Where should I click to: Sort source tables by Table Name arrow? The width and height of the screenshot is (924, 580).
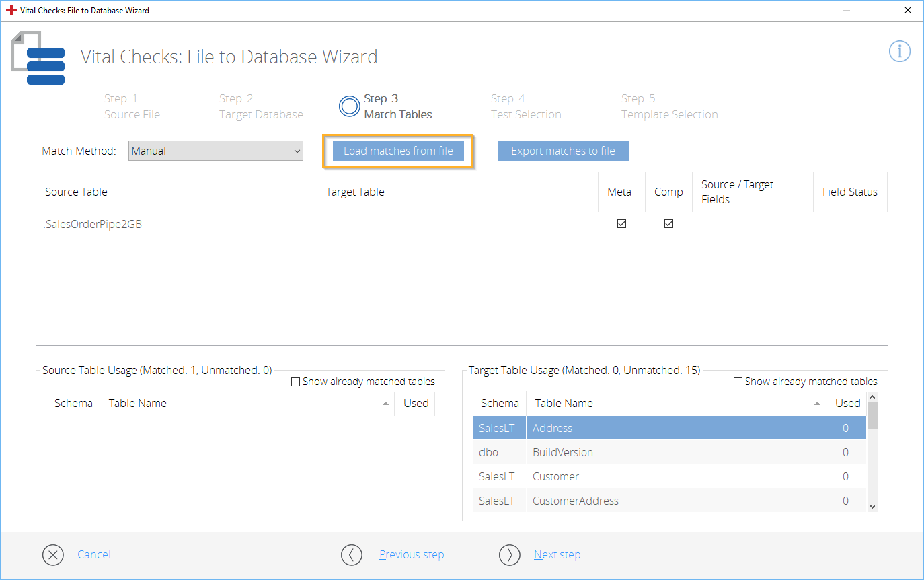click(x=385, y=404)
